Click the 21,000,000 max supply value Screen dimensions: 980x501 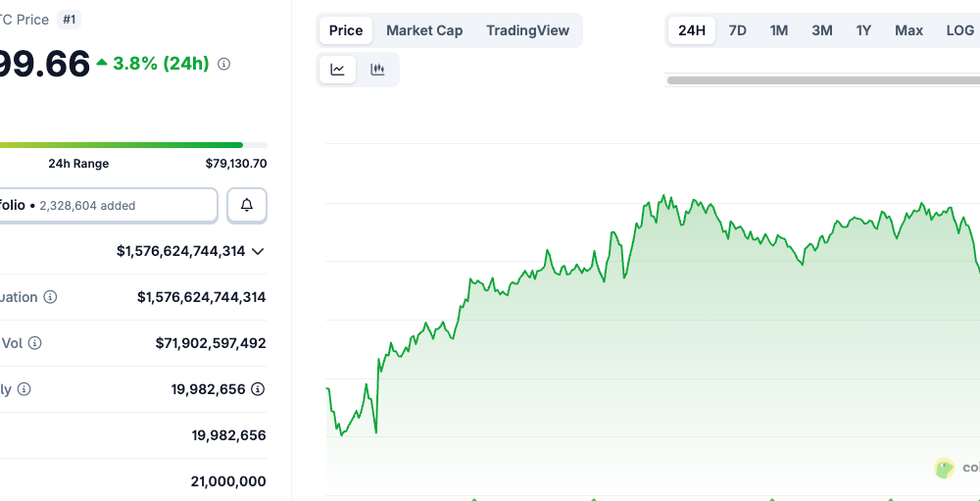(228, 481)
